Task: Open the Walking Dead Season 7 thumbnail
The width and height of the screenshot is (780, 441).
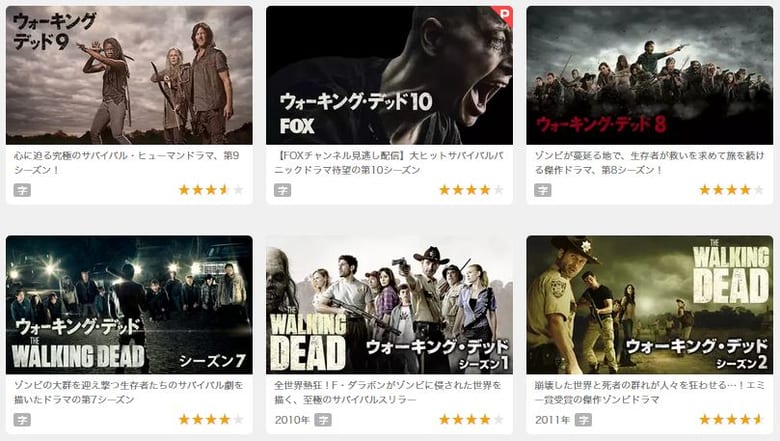Action: [129, 305]
